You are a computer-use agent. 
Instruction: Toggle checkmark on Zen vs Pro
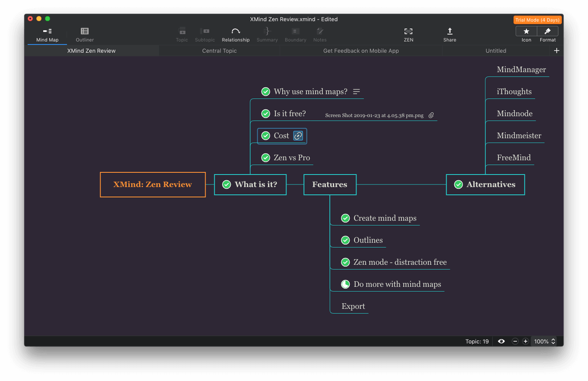tap(266, 158)
